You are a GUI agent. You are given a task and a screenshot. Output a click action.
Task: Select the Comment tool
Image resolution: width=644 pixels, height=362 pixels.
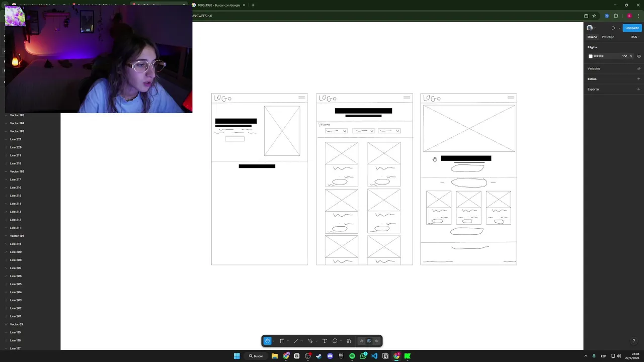coord(335,341)
